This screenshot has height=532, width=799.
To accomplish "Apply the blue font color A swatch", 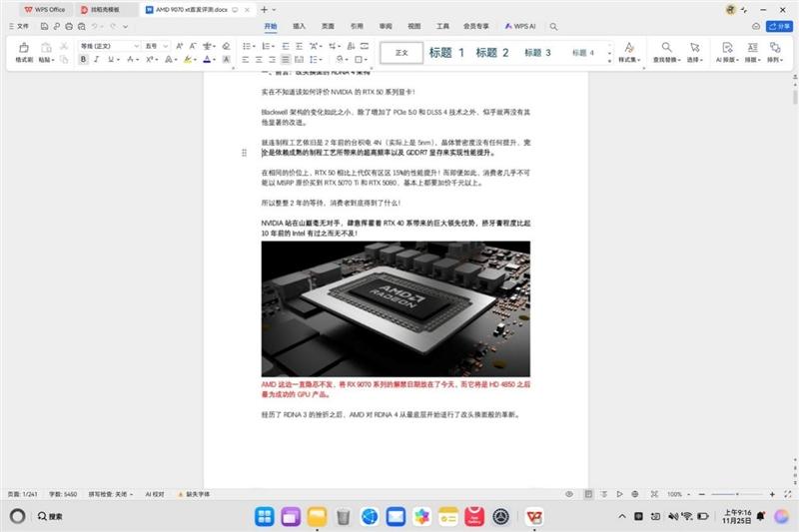I will click(x=207, y=59).
